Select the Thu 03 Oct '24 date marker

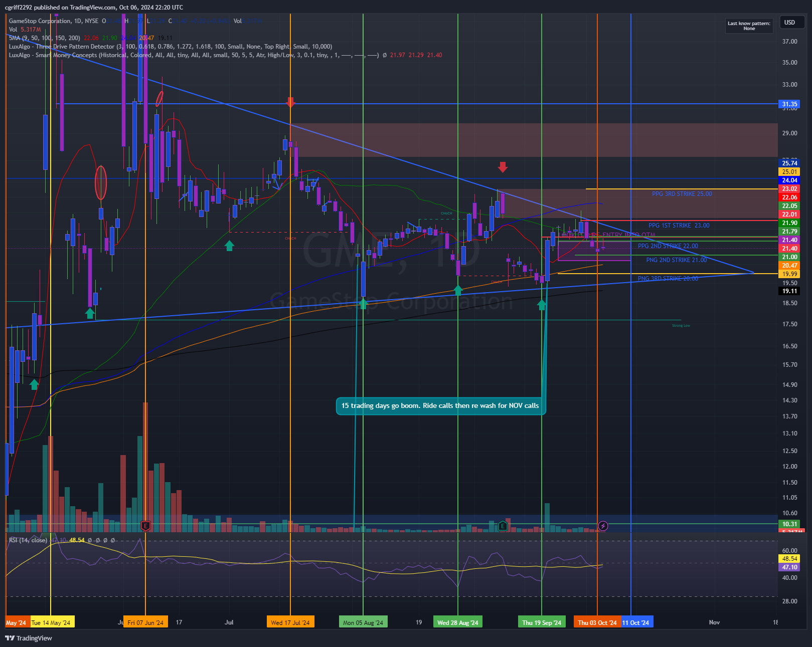click(597, 622)
